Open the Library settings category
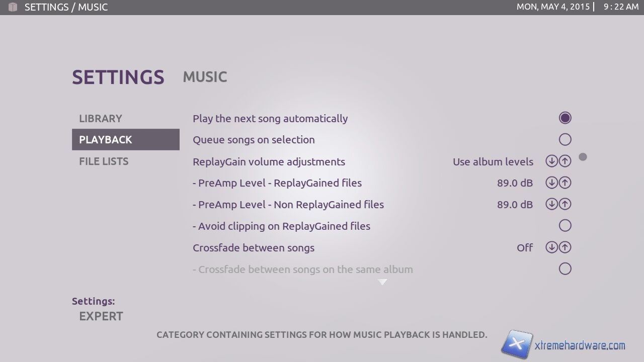The width and height of the screenshot is (644, 362). tap(101, 119)
